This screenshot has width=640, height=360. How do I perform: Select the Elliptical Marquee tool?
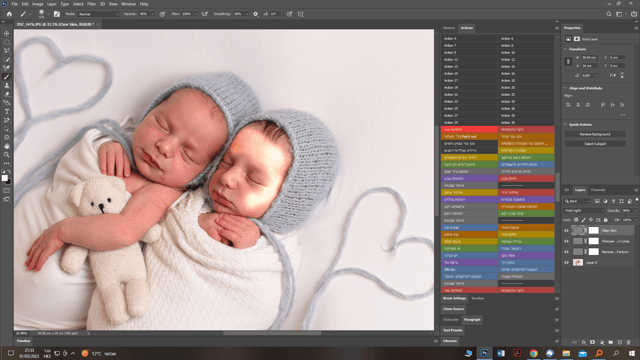point(7,42)
